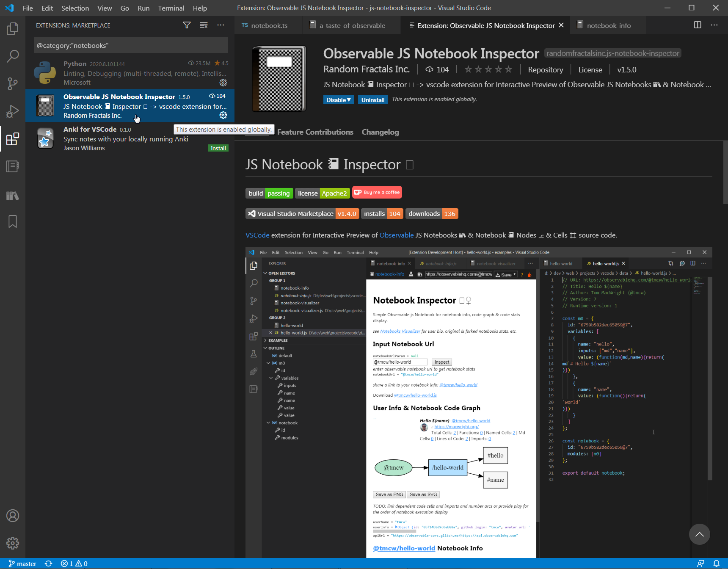Open the Terminal menu
The image size is (728, 569).
(x=171, y=8)
